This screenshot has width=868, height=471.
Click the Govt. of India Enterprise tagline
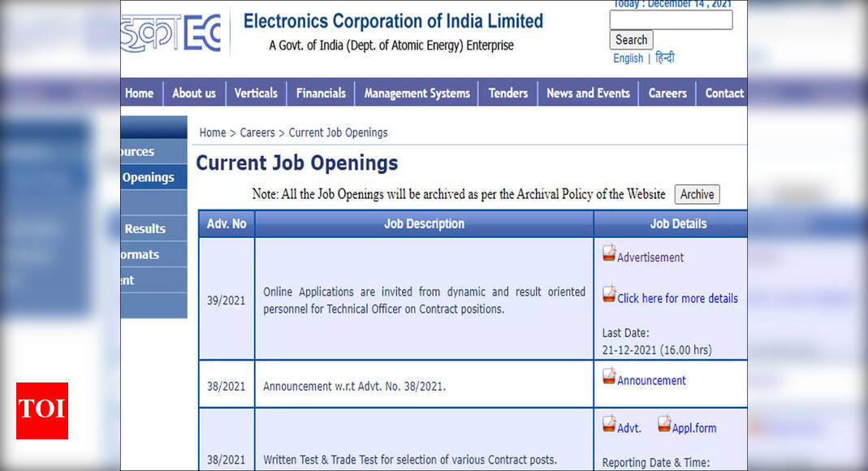tap(391, 45)
